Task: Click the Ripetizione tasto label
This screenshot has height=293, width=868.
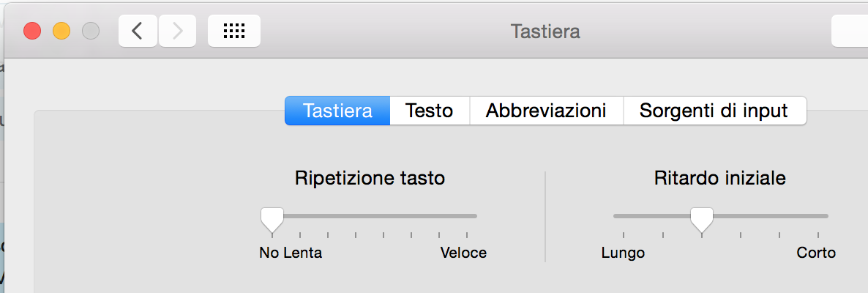Action: [x=370, y=179]
